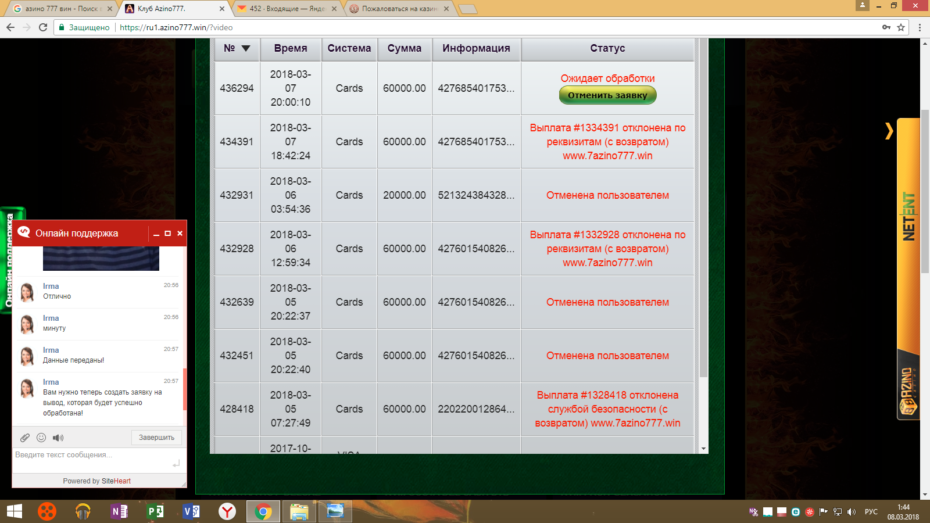Click the Azino logo on side banner
The image size is (930, 523).
click(x=908, y=391)
